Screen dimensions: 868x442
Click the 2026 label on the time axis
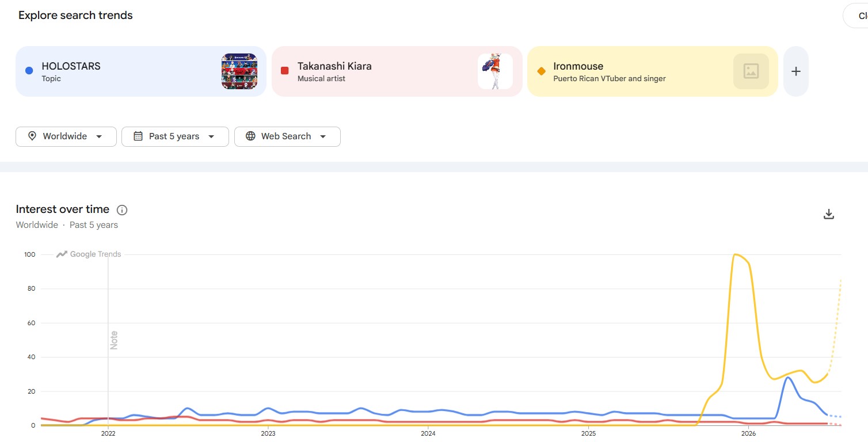point(749,433)
